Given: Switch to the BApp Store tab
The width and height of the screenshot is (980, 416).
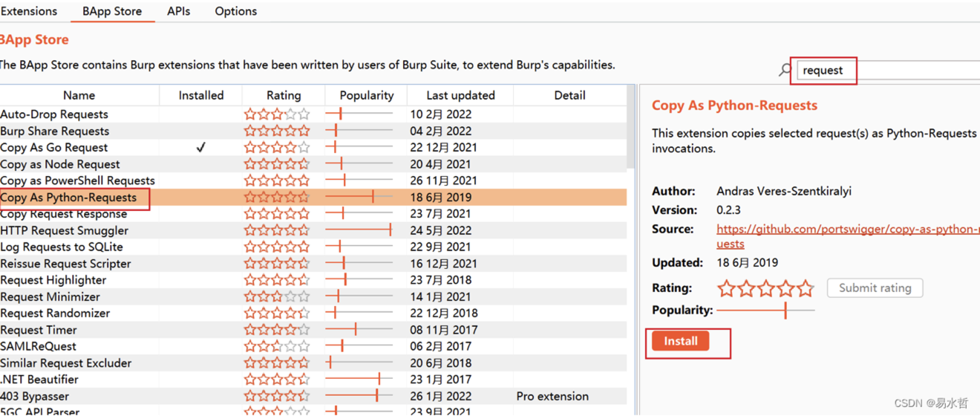Looking at the screenshot, I should (112, 11).
